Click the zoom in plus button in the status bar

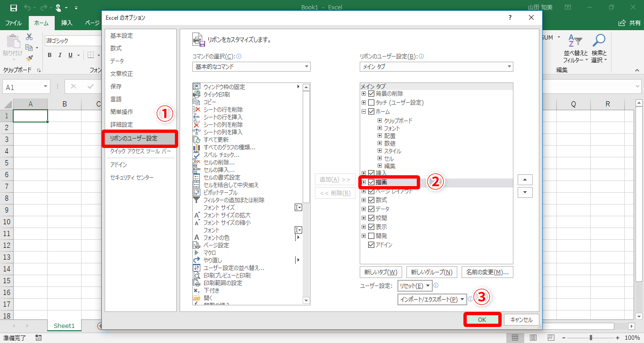point(618,338)
